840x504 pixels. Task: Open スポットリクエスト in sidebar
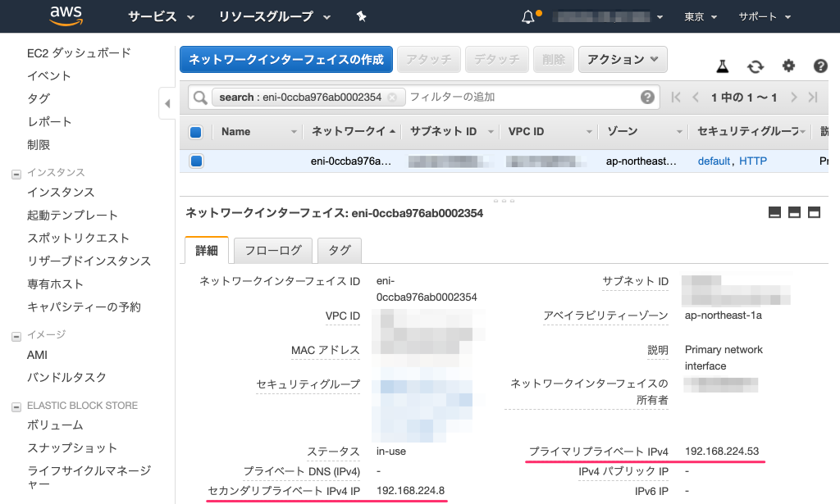78,238
